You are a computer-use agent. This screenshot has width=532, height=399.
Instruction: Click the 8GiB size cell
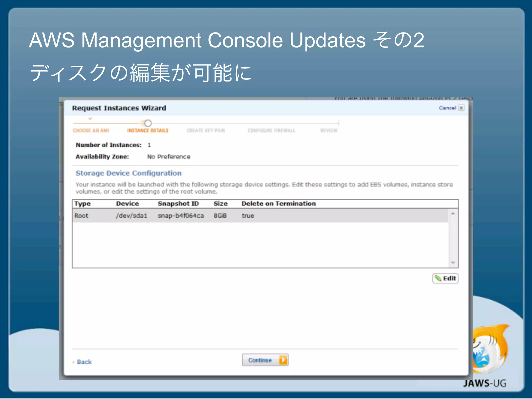click(220, 216)
